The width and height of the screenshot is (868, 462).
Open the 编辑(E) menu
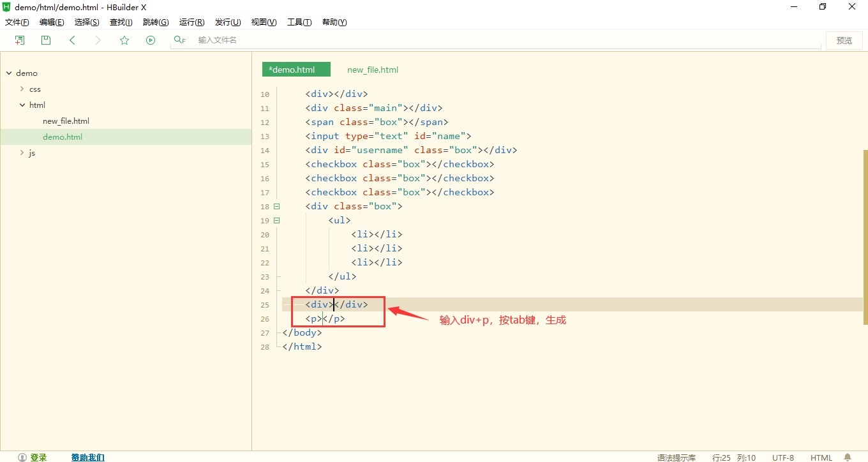coord(52,22)
